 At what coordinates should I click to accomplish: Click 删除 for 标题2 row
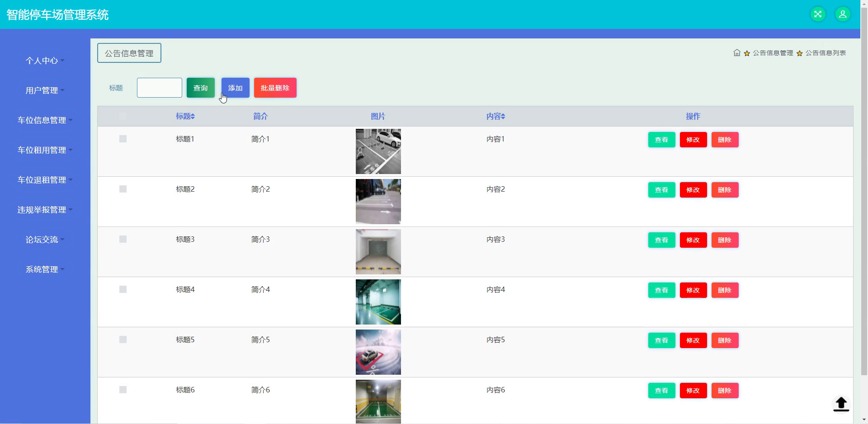725,190
